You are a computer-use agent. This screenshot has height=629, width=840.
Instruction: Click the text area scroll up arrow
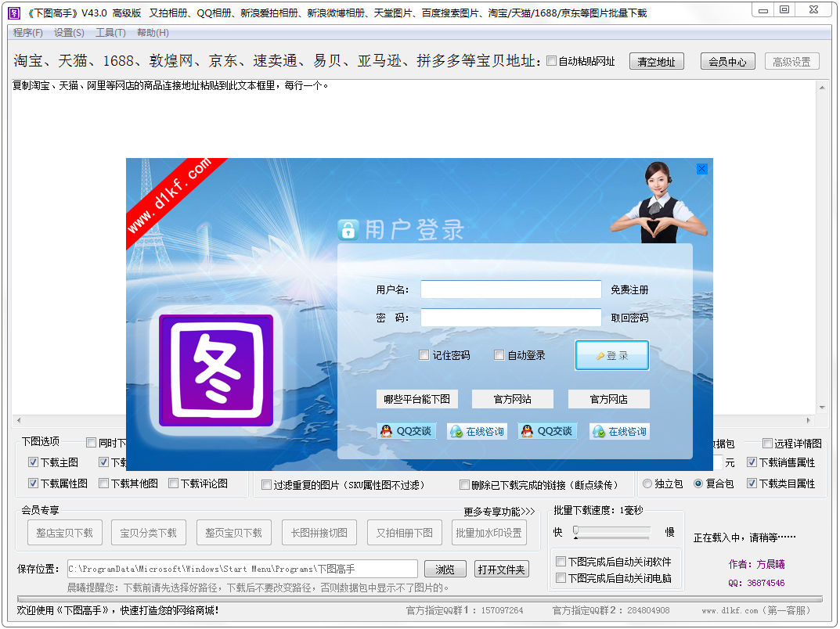pyautogui.click(x=822, y=88)
